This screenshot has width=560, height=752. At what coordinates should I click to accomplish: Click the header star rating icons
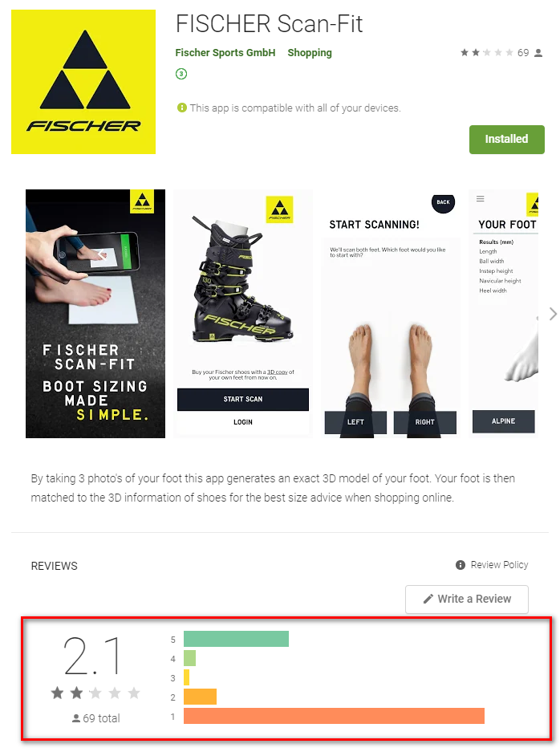click(x=487, y=53)
